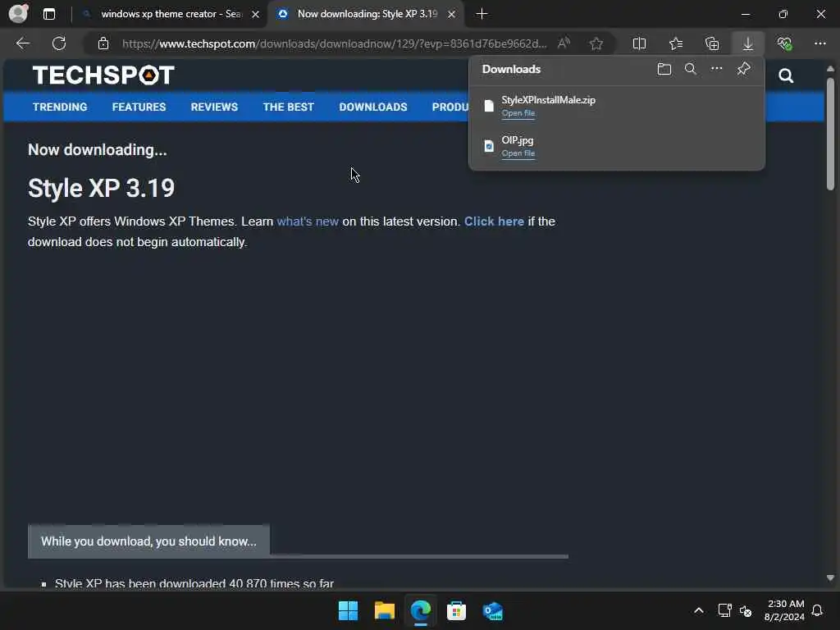Open the split screen icon
This screenshot has height=630, width=840.
pyautogui.click(x=639, y=43)
